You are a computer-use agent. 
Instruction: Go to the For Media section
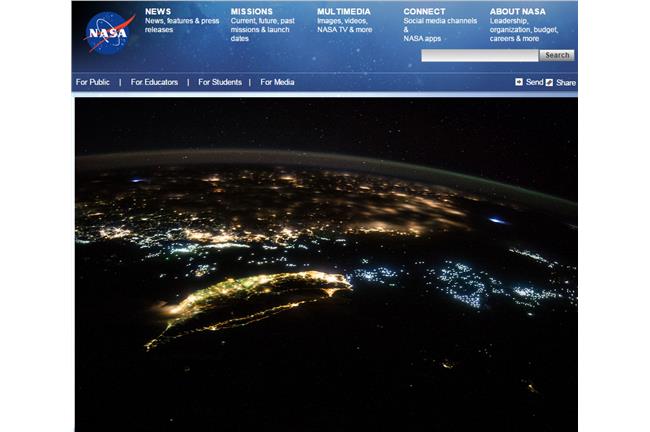pyautogui.click(x=277, y=82)
